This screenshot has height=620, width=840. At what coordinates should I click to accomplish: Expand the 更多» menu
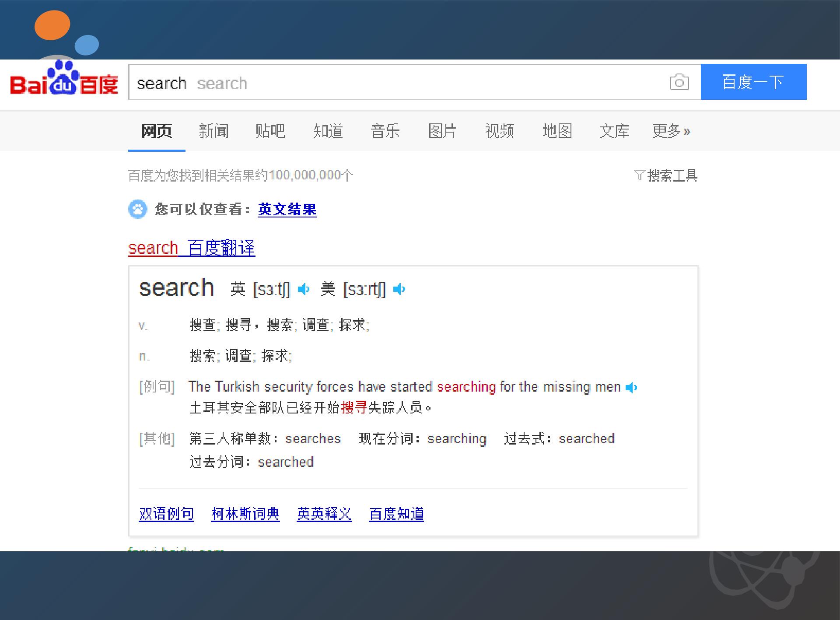click(671, 131)
